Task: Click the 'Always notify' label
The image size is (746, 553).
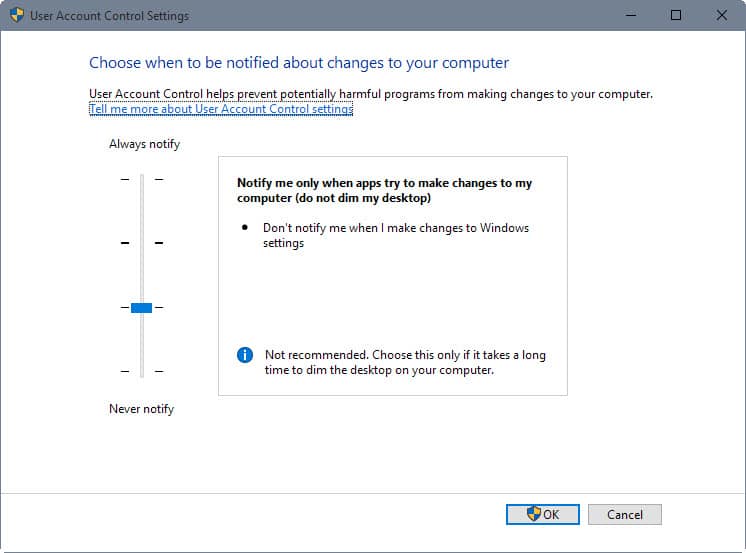Action: point(144,144)
